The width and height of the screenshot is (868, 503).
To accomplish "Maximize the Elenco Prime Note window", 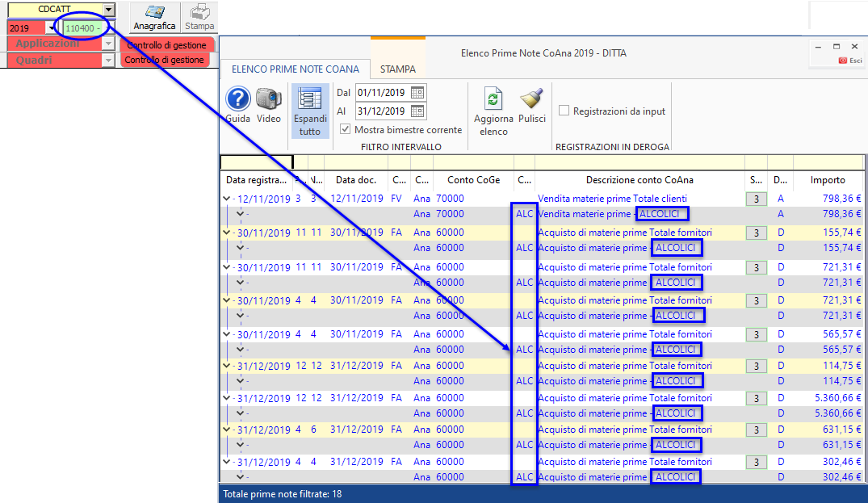I will [837, 47].
